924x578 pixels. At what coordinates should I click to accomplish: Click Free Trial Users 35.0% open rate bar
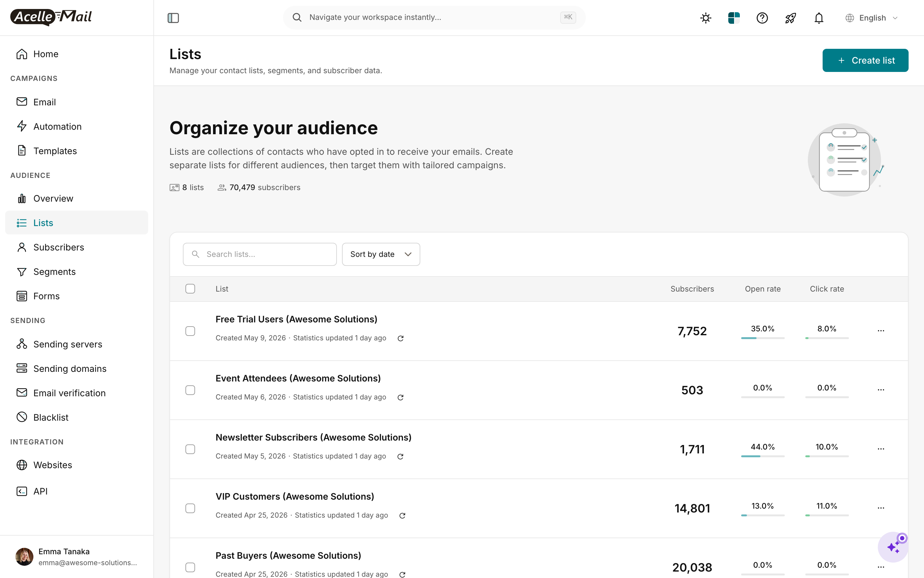(x=763, y=338)
